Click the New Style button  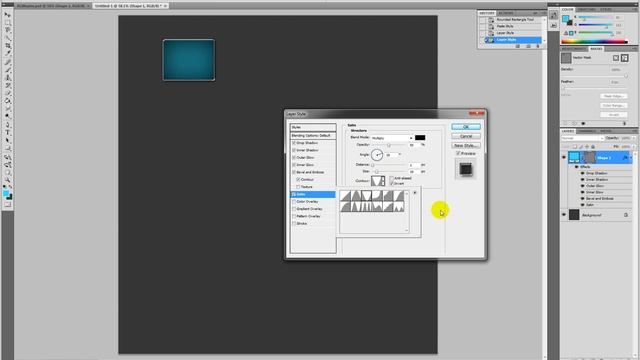[466, 146]
